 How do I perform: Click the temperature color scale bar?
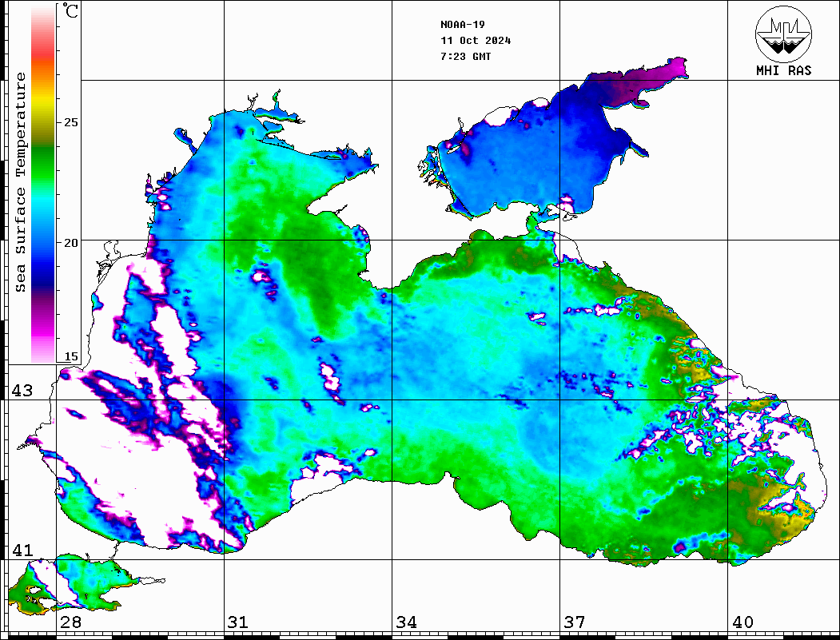pyautogui.click(x=43, y=184)
